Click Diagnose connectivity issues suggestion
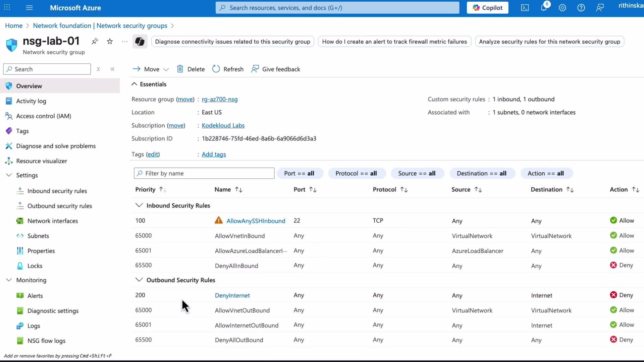This screenshot has height=362, width=644. 232,42
